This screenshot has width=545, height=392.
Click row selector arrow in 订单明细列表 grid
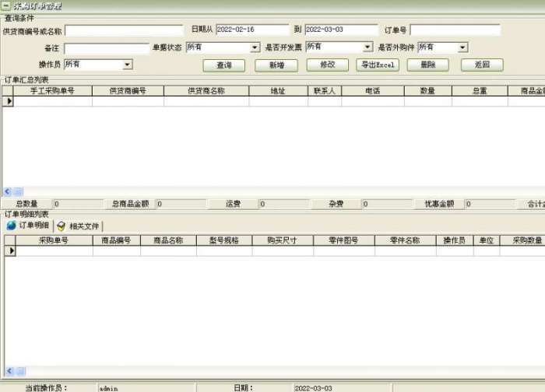coord(10,250)
